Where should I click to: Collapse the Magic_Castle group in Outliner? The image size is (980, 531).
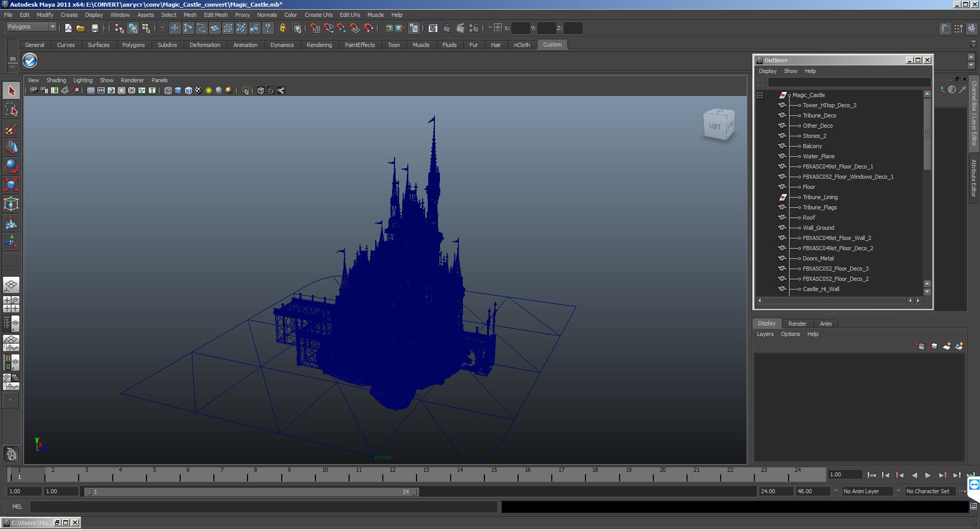[759, 95]
